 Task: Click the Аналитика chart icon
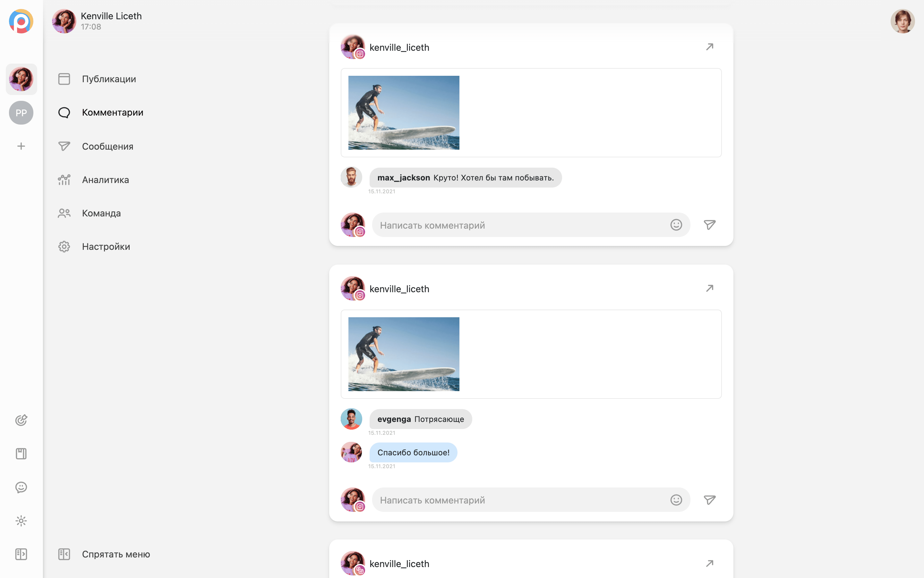click(64, 180)
